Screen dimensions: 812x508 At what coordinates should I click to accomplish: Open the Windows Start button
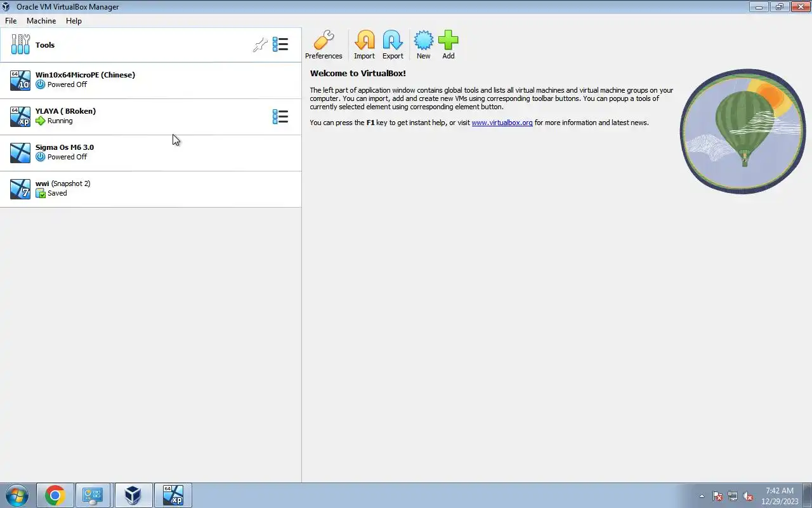tap(16, 495)
